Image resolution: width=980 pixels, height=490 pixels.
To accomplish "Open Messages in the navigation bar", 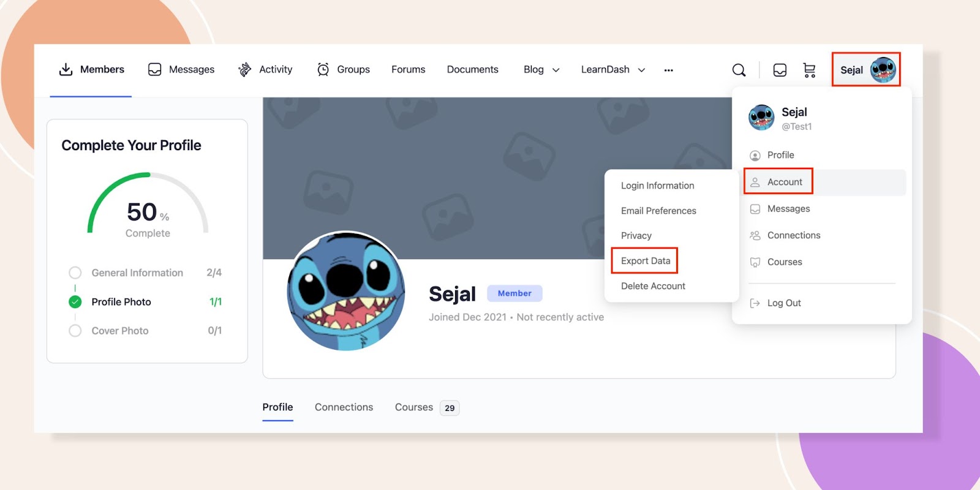I will click(192, 69).
